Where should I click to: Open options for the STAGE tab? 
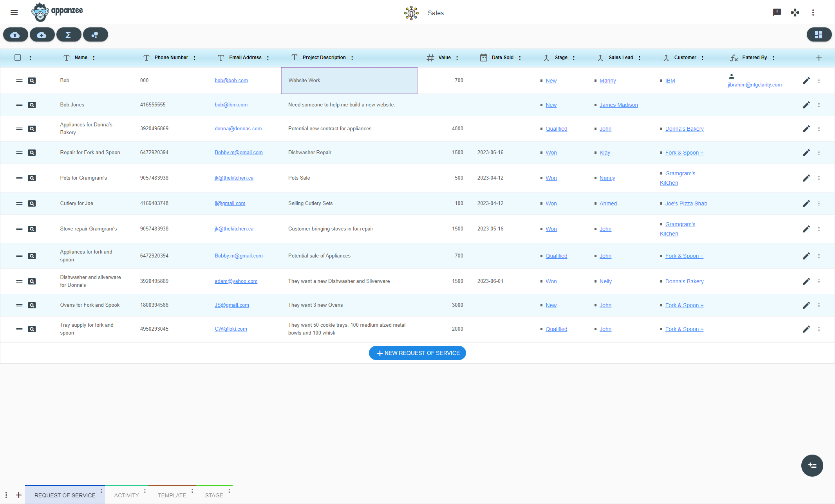pyautogui.click(x=230, y=491)
